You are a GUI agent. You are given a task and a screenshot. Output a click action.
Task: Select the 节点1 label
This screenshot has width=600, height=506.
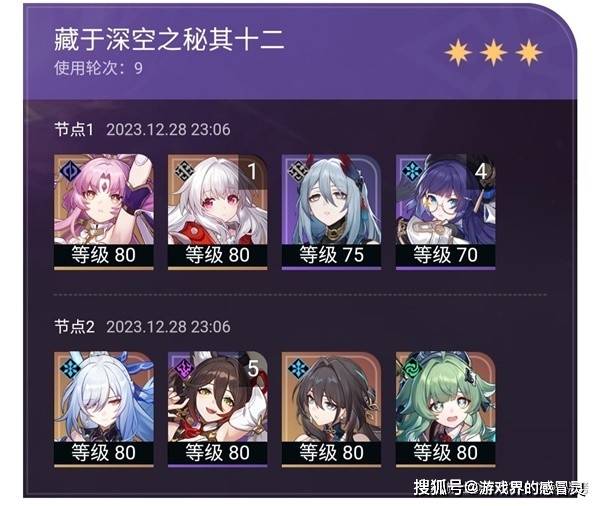74,129
